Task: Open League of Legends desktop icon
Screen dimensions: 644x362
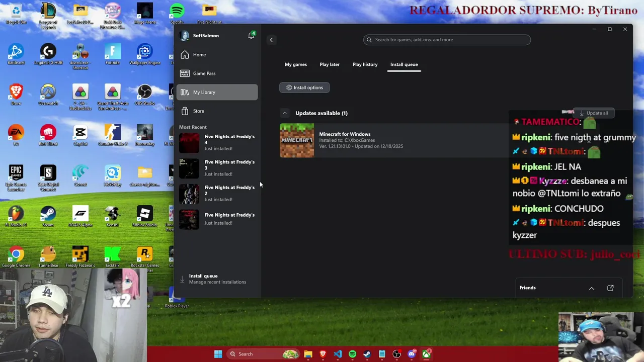Action: tap(48, 16)
